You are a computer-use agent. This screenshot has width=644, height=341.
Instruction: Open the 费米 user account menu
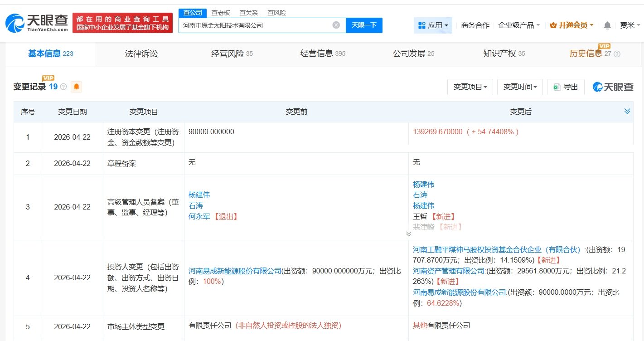(629, 25)
